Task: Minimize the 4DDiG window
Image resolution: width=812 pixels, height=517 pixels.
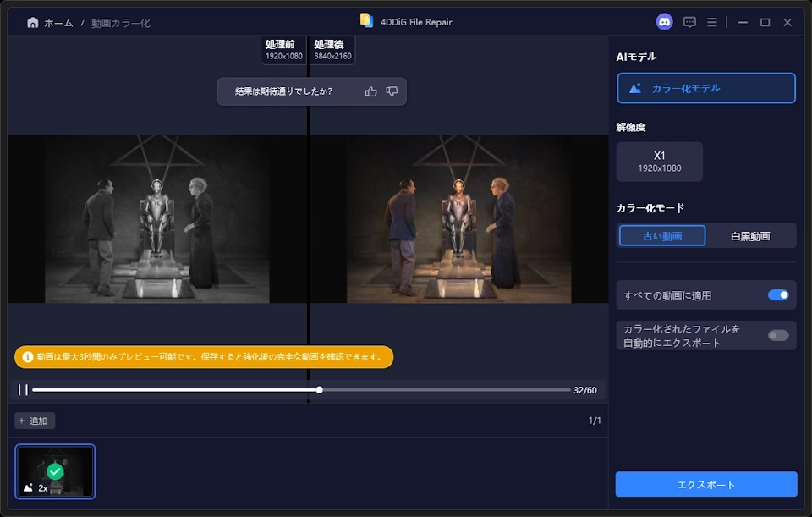Action: pos(743,22)
